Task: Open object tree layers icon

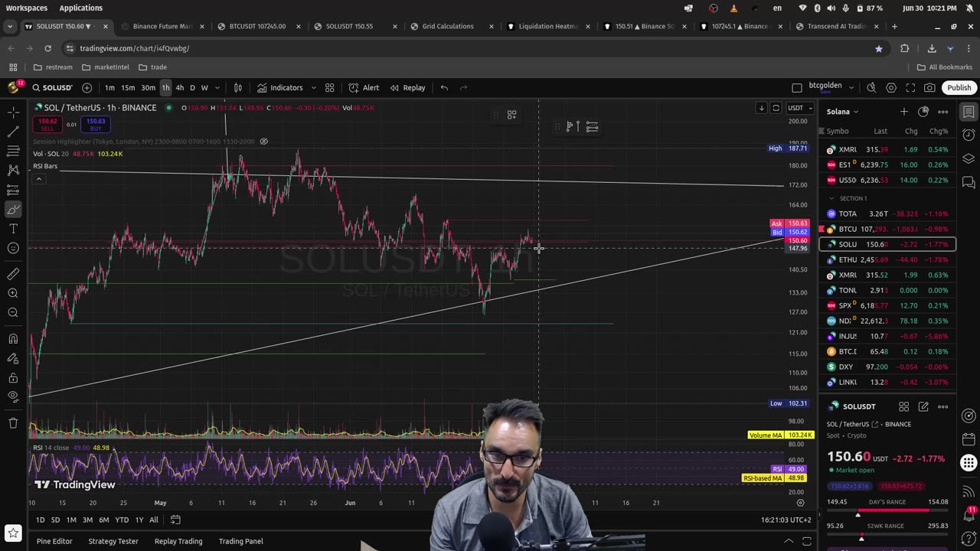Action: [969, 159]
